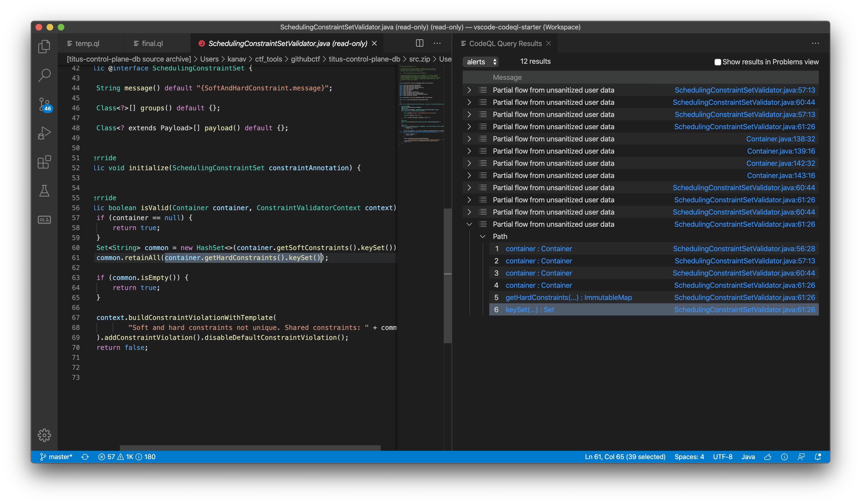861x504 pixels.
Task: Click path step 6 keySet(...) : Set
Action: click(530, 310)
